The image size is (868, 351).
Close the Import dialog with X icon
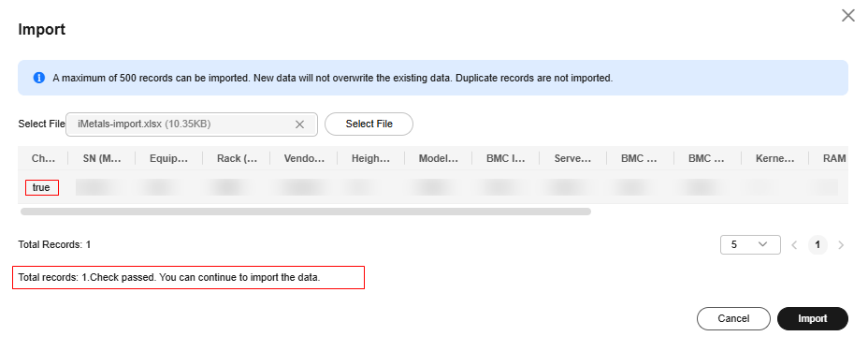coord(848,16)
